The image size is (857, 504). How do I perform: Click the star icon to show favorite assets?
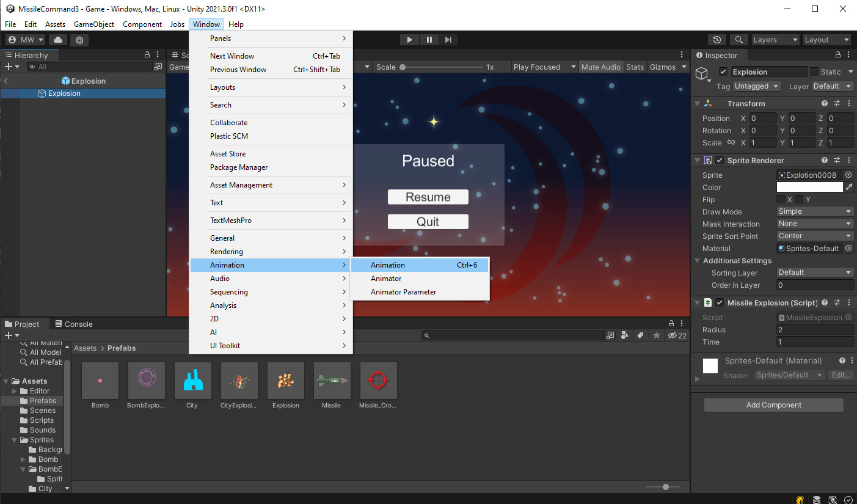(656, 335)
